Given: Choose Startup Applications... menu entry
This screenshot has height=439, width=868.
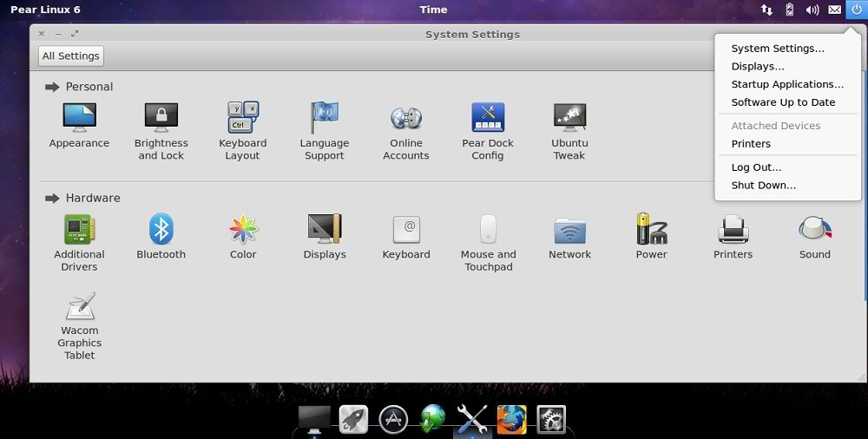Looking at the screenshot, I should [x=788, y=84].
